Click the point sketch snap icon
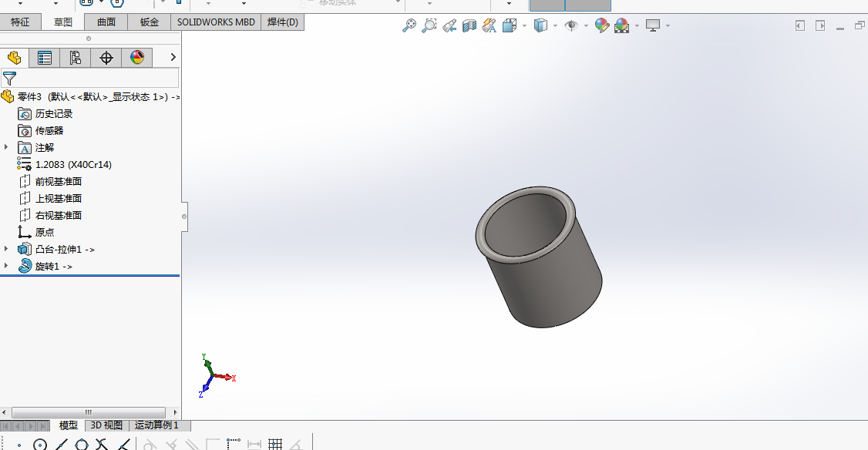This screenshot has width=868, height=450. (19, 445)
